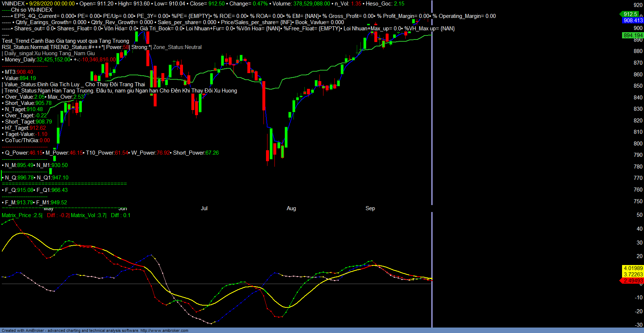Click the 800 tick on price axis
The image size is (644, 333).
tap(638, 144)
